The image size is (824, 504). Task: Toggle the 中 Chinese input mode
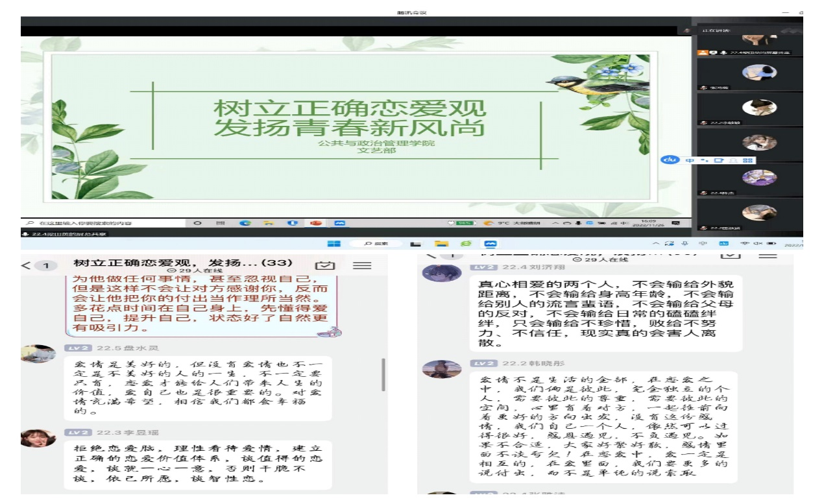pos(689,160)
